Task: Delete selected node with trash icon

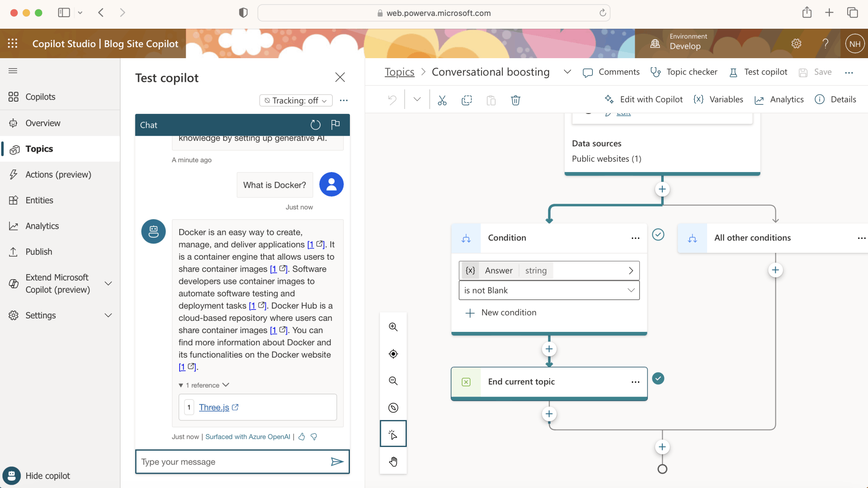Action: pos(515,100)
